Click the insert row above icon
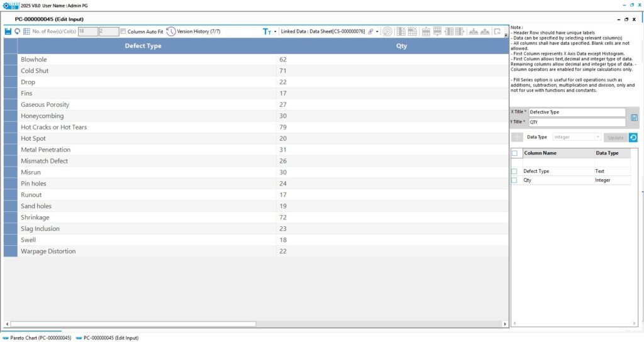Image resolution: width=644 pixels, height=342 pixels. click(426, 31)
